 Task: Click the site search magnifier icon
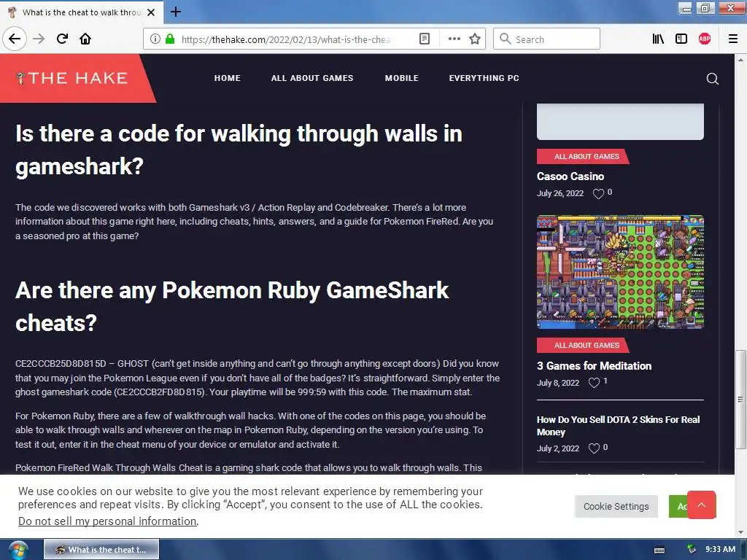(712, 79)
